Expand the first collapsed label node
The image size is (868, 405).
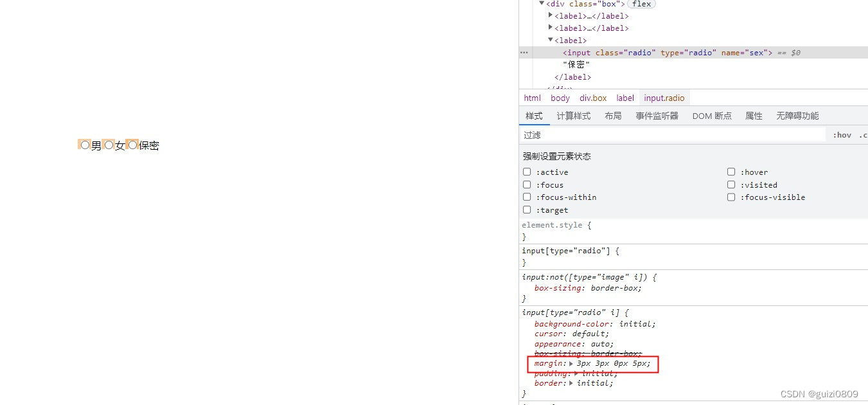pyautogui.click(x=551, y=15)
